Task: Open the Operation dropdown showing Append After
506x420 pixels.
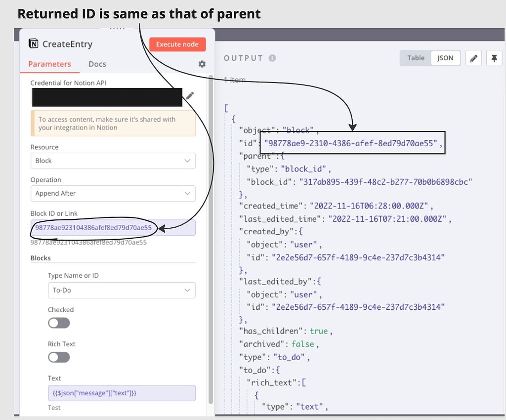Action: coord(113,193)
